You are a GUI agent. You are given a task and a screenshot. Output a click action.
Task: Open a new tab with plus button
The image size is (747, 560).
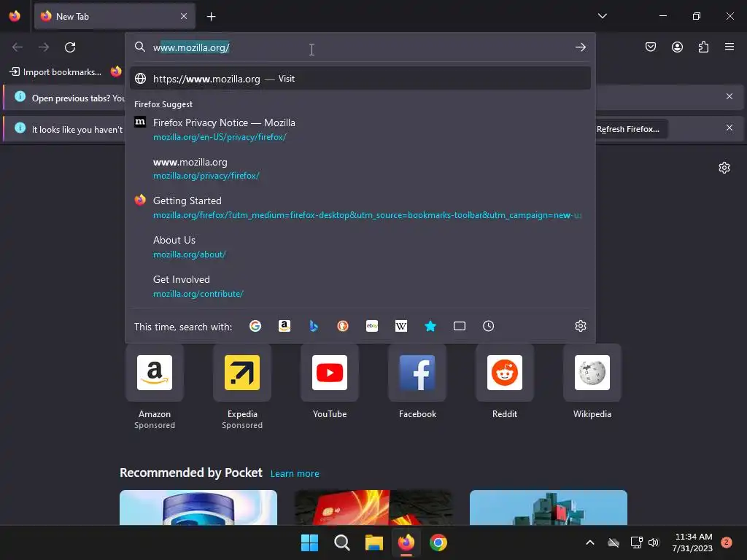[211, 17]
